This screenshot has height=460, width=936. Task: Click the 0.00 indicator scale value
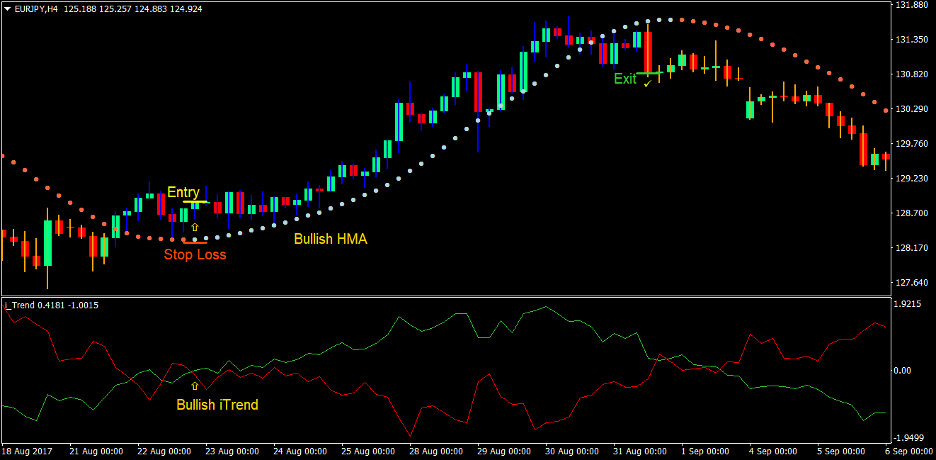[905, 371]
